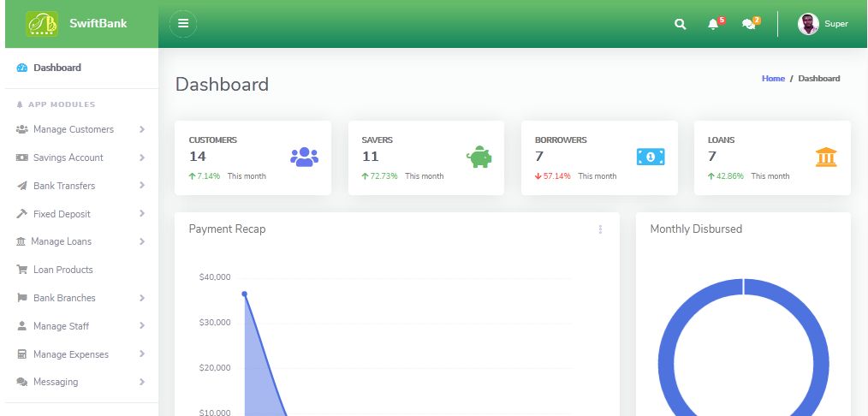Image resolution: width=868 pixels, height=416 pixels.
Task: Go to Home breadcrumb link
Action: click(773, 79)
